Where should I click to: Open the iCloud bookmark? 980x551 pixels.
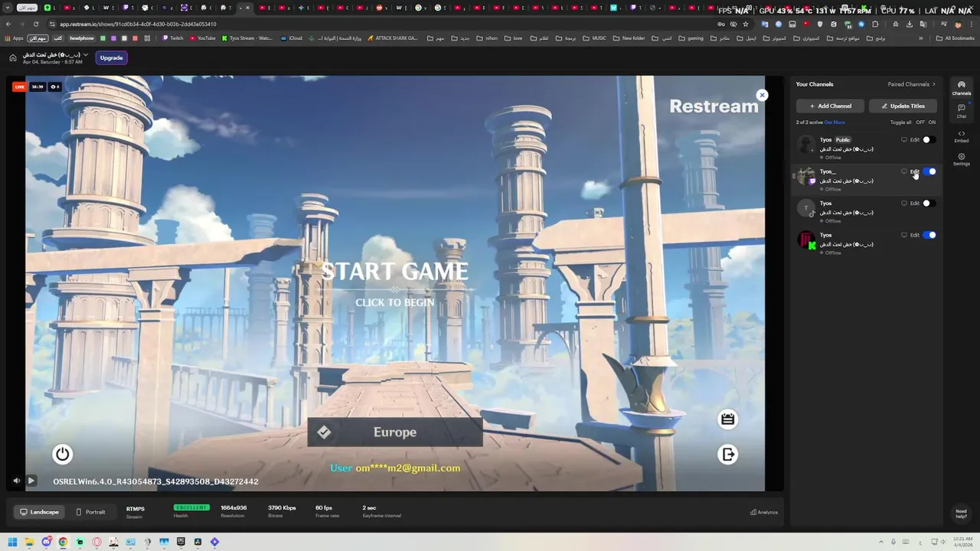click(292, 38)
